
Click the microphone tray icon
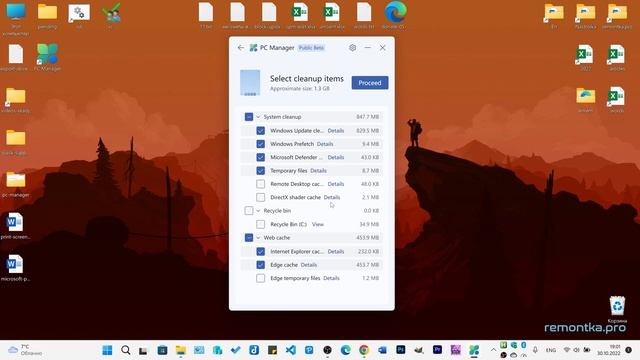click(535, 350)
